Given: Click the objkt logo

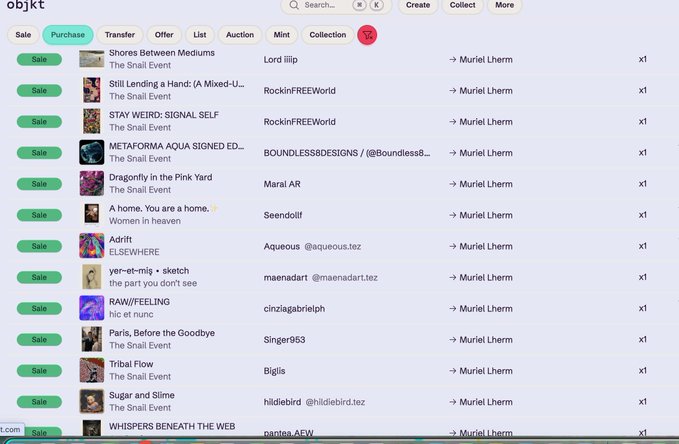Looking at the screenshot, I should (x=26, y=5).
